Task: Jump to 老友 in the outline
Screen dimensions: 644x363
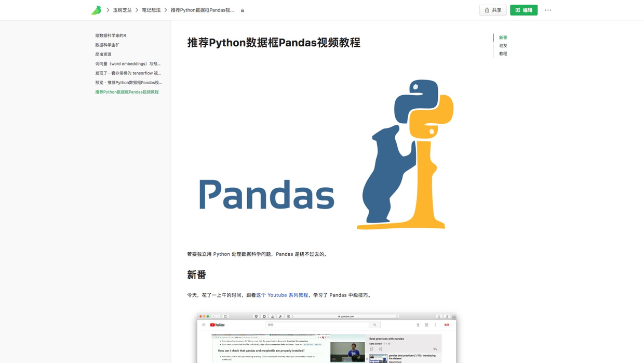Action: [x=503, y=46]
